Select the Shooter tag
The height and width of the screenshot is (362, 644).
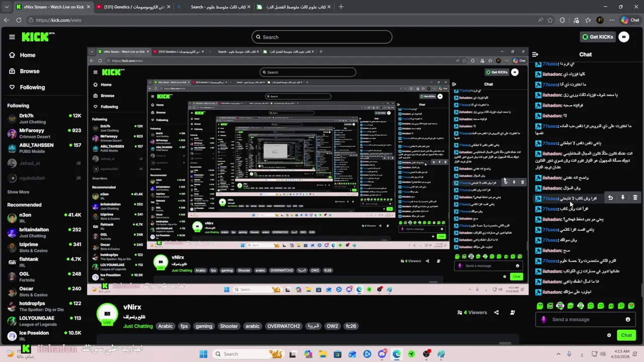(228, 326)
